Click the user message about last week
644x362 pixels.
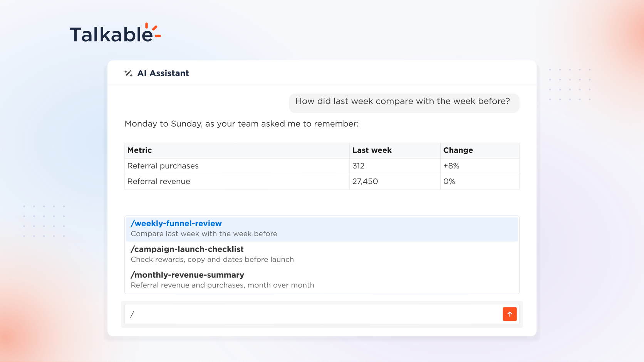coord(404,103)
